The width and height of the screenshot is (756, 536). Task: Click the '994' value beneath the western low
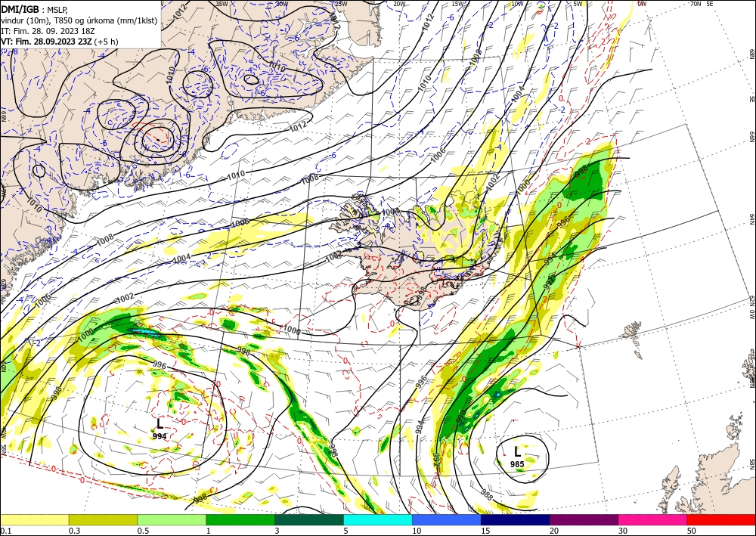160,436
